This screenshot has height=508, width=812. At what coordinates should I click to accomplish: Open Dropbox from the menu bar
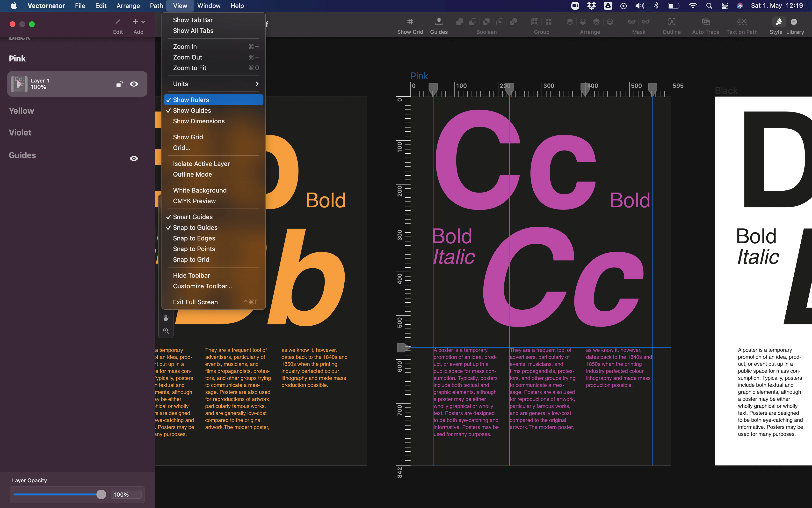click(x=591, y=6)
